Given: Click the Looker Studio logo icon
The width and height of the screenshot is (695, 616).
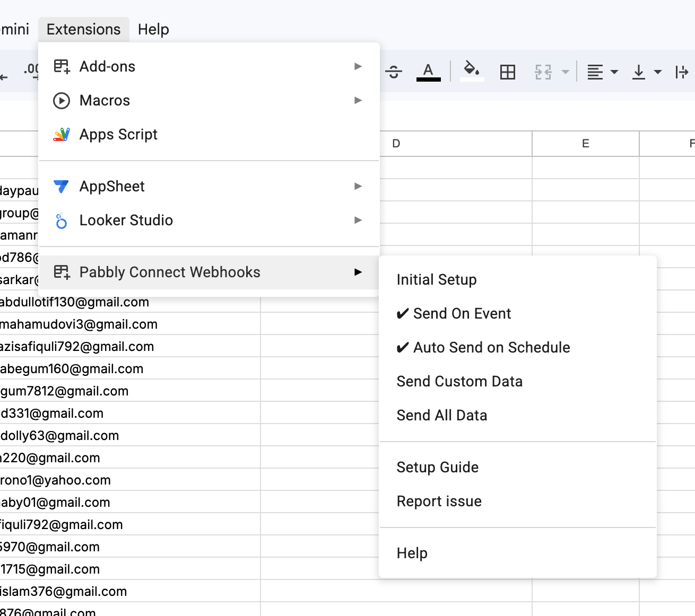Looking at the screenshot, I should [x=62, y=220].
